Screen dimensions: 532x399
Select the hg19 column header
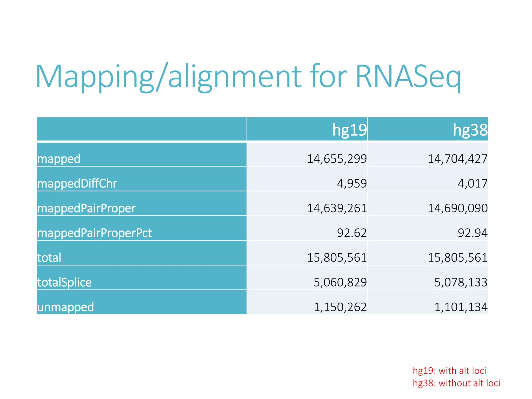tap(349, 130)
